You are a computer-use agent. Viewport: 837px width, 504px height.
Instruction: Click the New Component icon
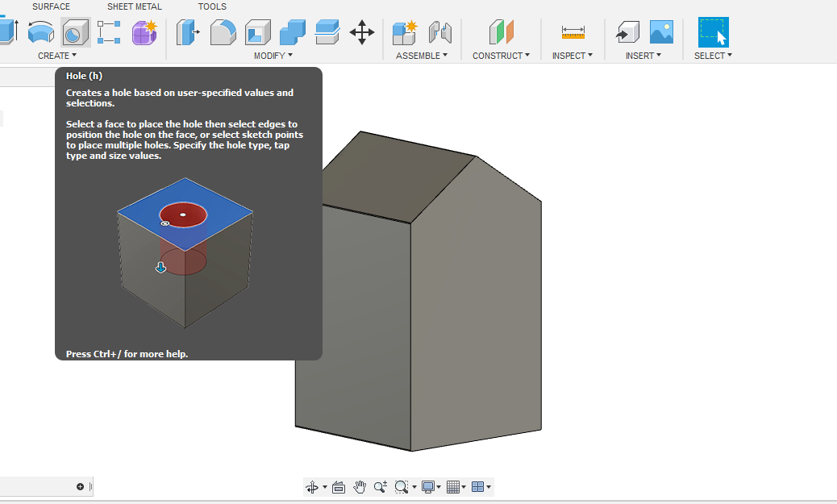(405, 32)
